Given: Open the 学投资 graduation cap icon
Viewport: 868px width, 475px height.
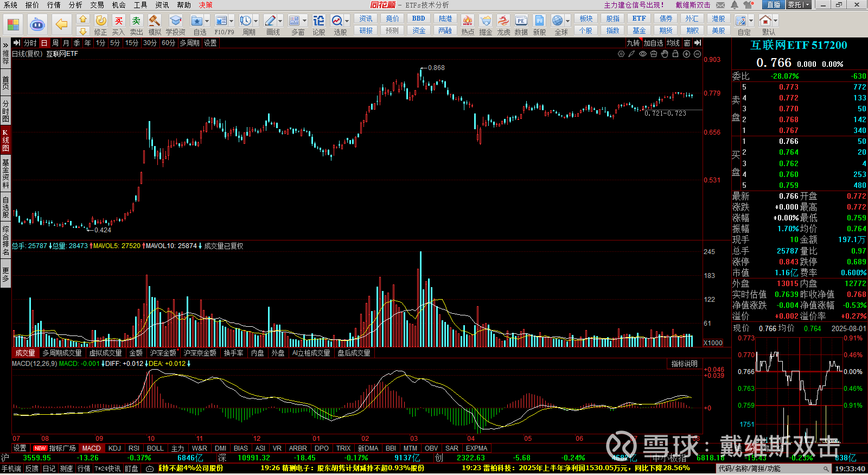Looking at the screenshot, I should [175, 21].
